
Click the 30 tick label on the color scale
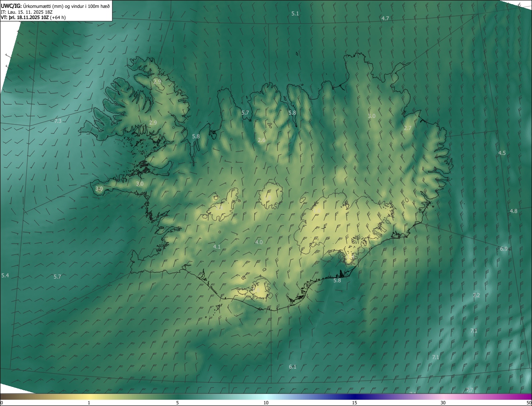[x=443, y=403]
